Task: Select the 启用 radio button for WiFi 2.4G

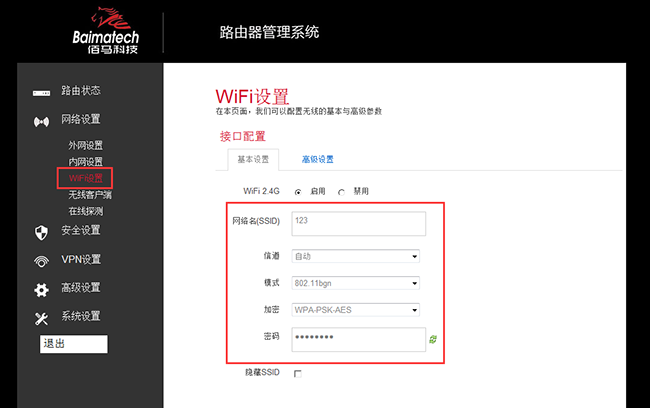Action: [x=298, y=191]
